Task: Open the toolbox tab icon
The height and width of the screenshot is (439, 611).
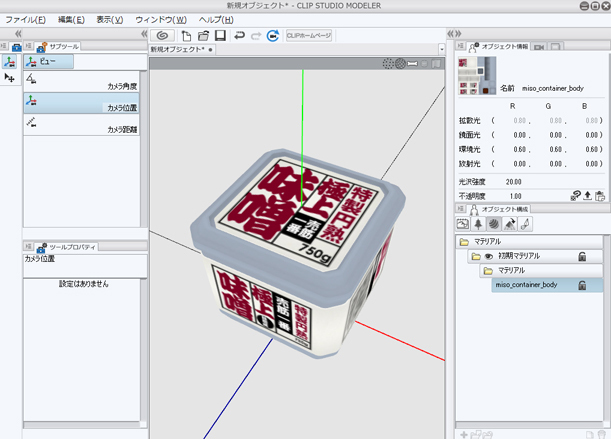Action: pyautogui.click(x=16, y=48)
